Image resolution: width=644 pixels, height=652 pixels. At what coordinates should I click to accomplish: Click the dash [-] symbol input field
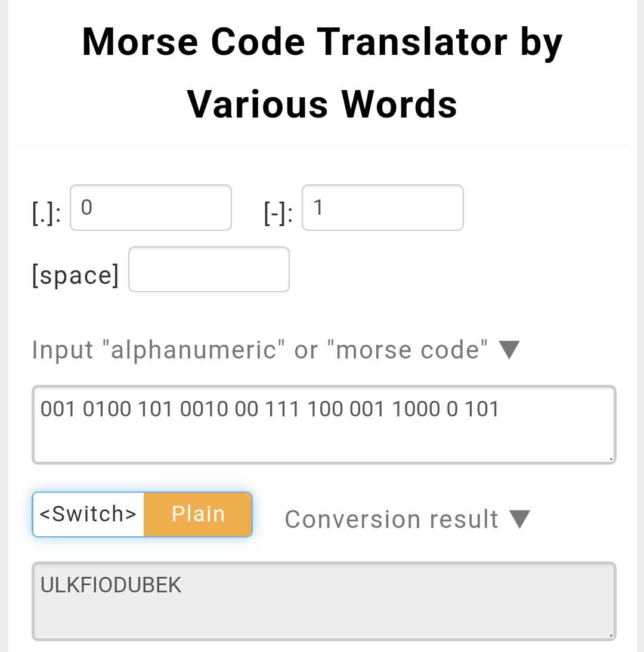pos(382,208)
